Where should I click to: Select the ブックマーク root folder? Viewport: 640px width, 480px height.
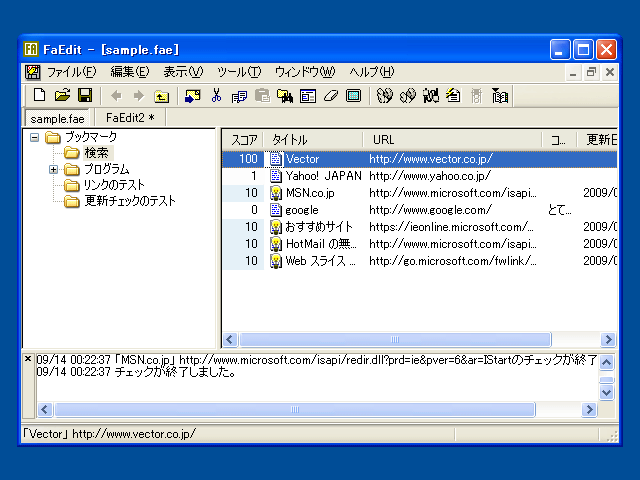point(91,137)
